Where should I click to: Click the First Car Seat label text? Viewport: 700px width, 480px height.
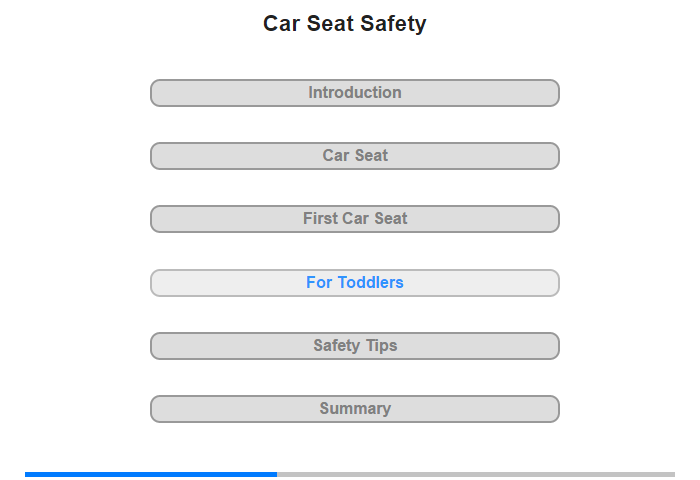point(355,218)
